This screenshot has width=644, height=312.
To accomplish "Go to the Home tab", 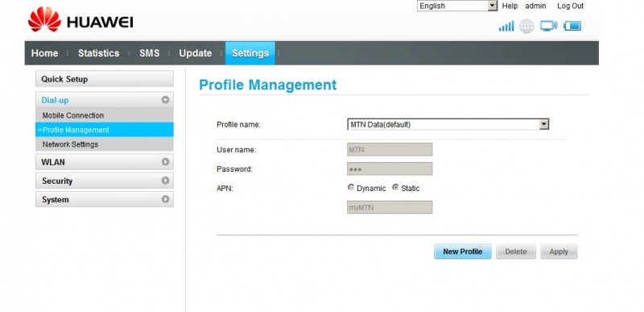I will (45, 53).
